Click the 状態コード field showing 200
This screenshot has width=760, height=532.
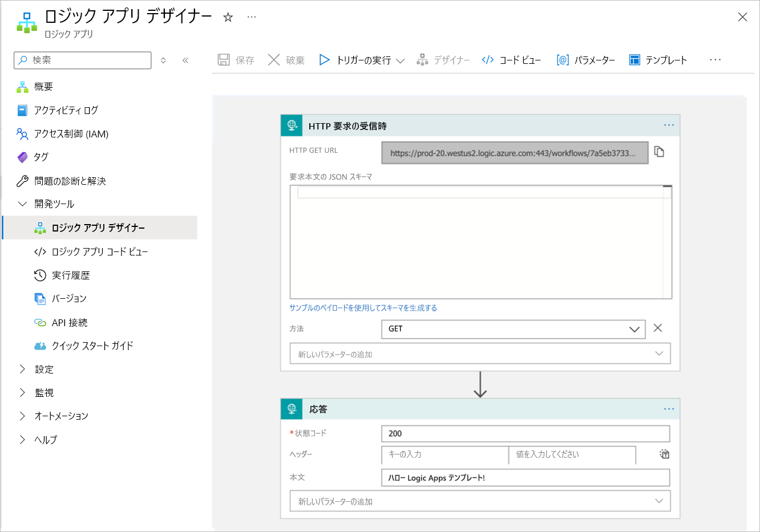click(525, 433)
